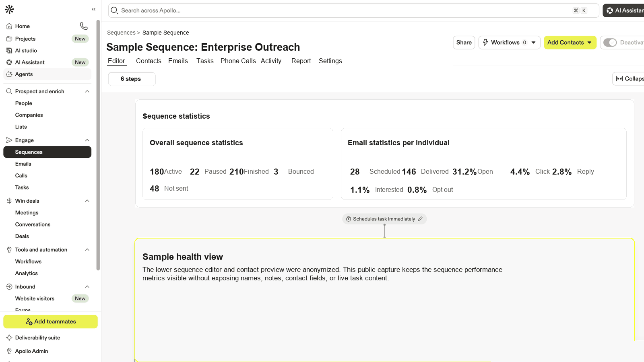
Task: Collapse the sidebar with the double-chevron icon
Action: pos(93,9)
